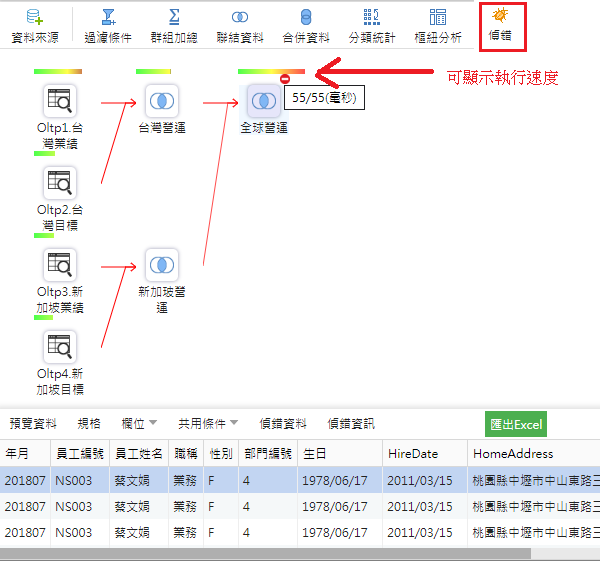The width and height of the screenshot is (600, 562).
Task: Select the 群組加總 group sum tool
Action: click(174, 26)
